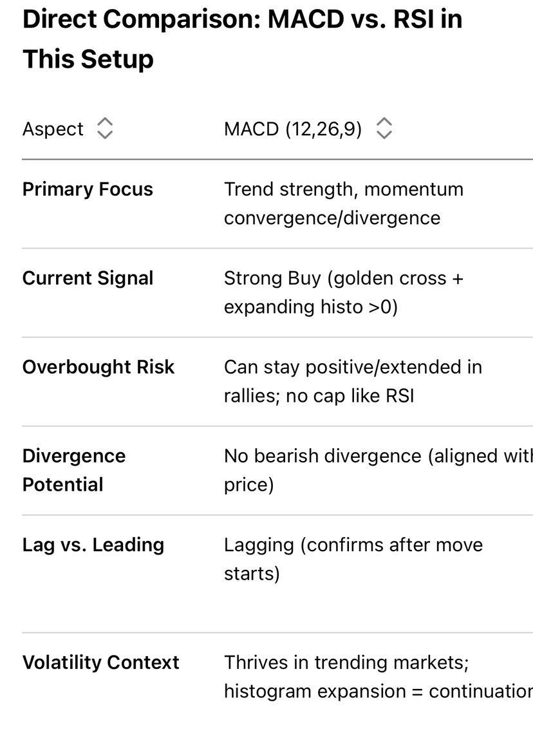Screen dimensions: 533x756
Task: Select the Lag vs. Leading row label
Action: click(x=93, y=545)
